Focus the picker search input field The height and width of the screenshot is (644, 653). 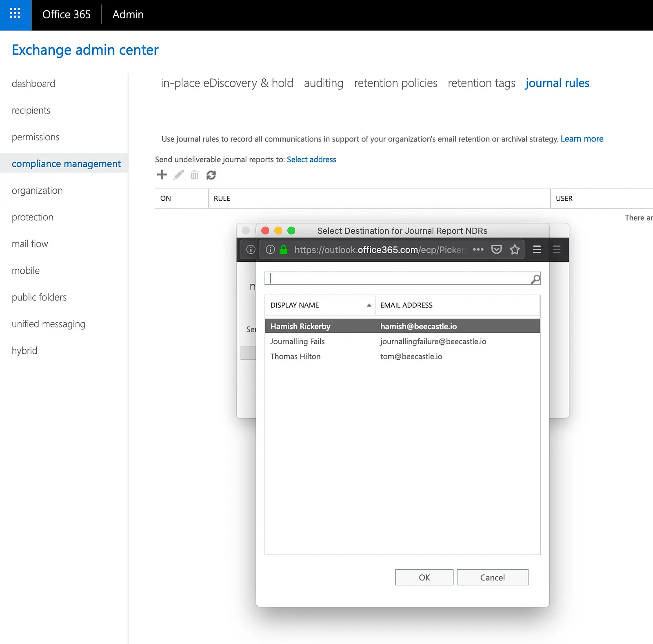(398, 279)
